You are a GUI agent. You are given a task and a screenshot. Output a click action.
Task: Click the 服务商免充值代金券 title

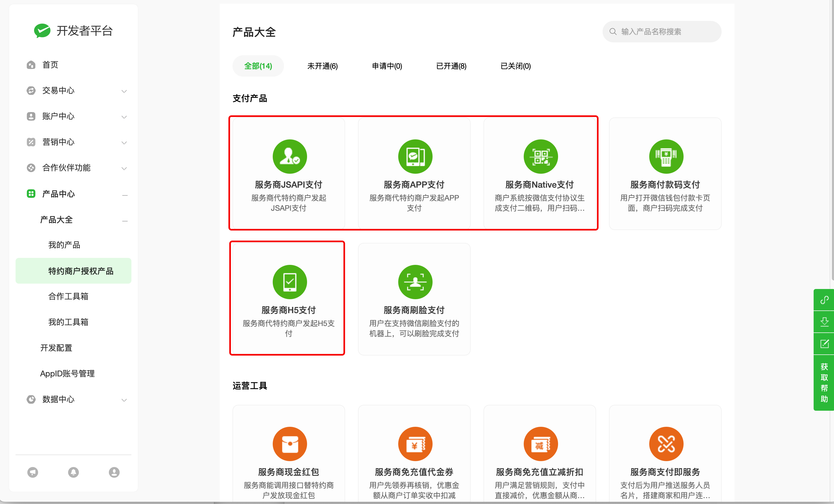click(414, 472)
